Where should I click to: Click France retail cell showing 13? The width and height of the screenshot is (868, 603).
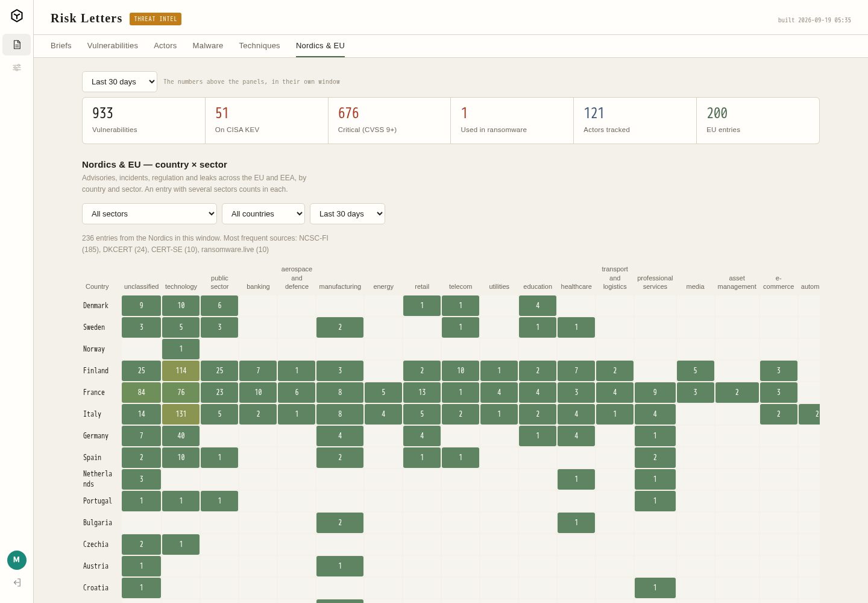click(x=422, y=393)
